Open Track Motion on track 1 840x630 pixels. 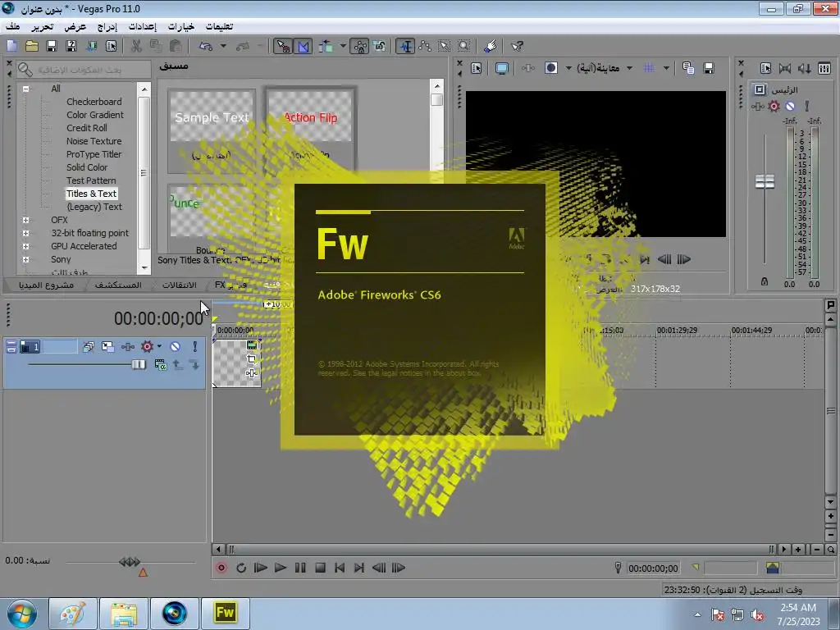107,347
